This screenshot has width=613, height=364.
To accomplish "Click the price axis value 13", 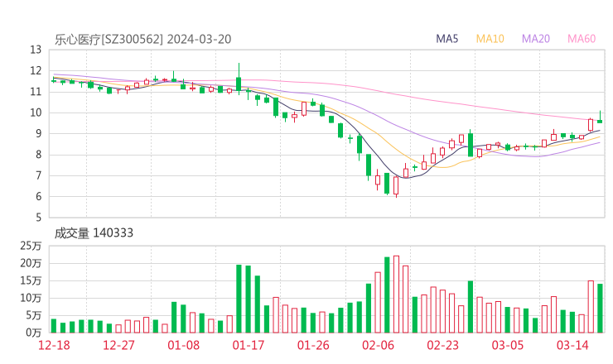I will 36,50.
